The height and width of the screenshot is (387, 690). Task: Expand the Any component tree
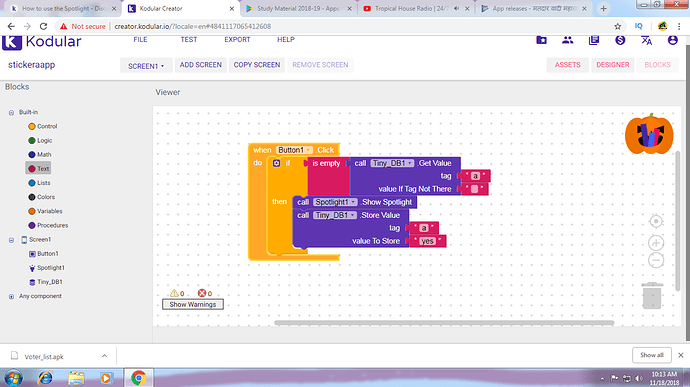(x=11, y=297)
